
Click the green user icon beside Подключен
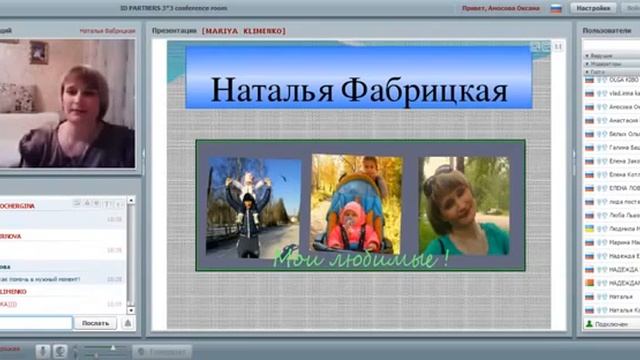pyautogui.click(x=589, y=324)
